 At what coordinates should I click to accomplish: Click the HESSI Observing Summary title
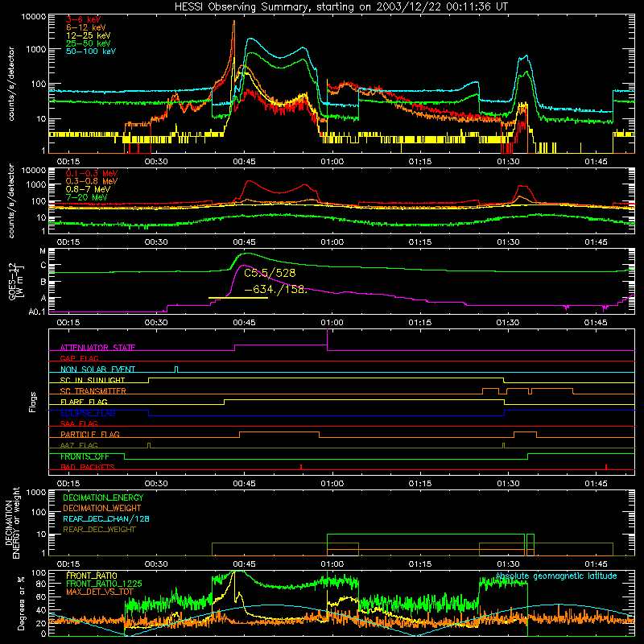[x=341, y=6]
